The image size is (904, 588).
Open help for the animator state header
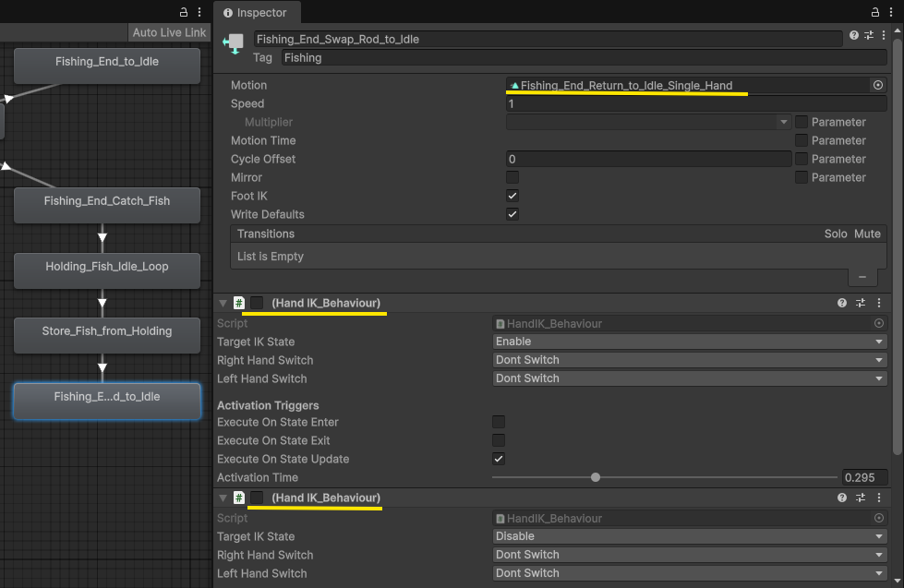click(854, 36)
